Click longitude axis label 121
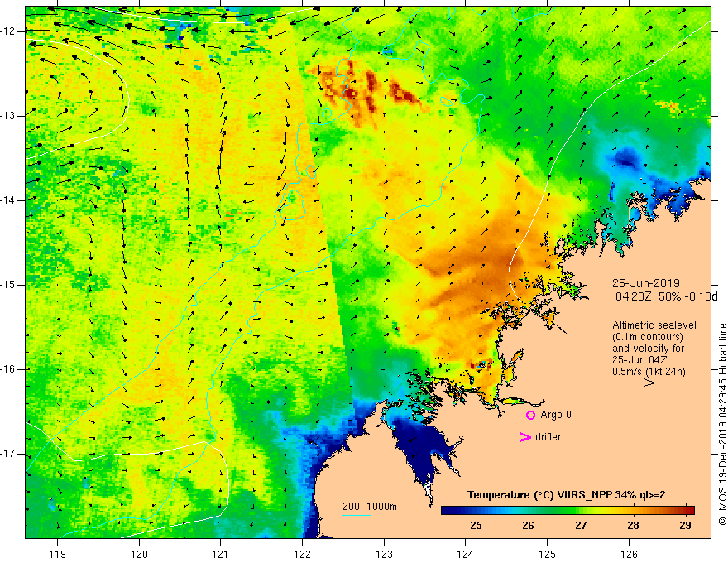Image resolution: width=728 pixels, height=563 pixels. coord(221,554)
